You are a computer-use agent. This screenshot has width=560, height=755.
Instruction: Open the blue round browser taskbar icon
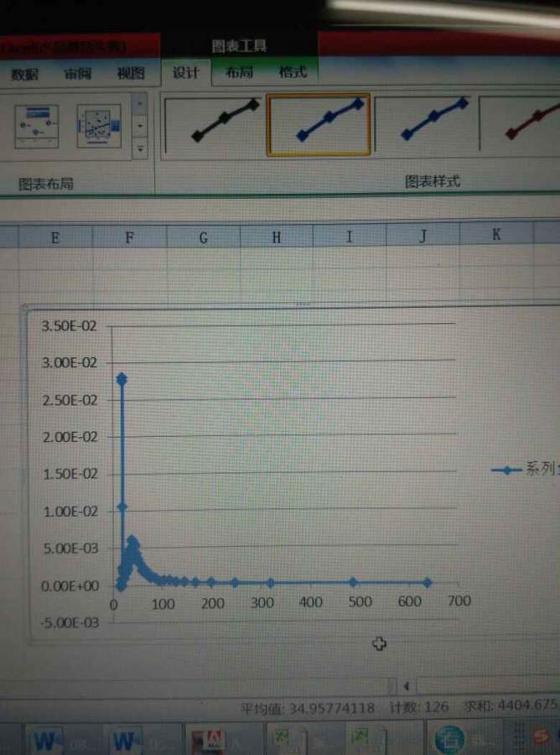coord(450,739)
